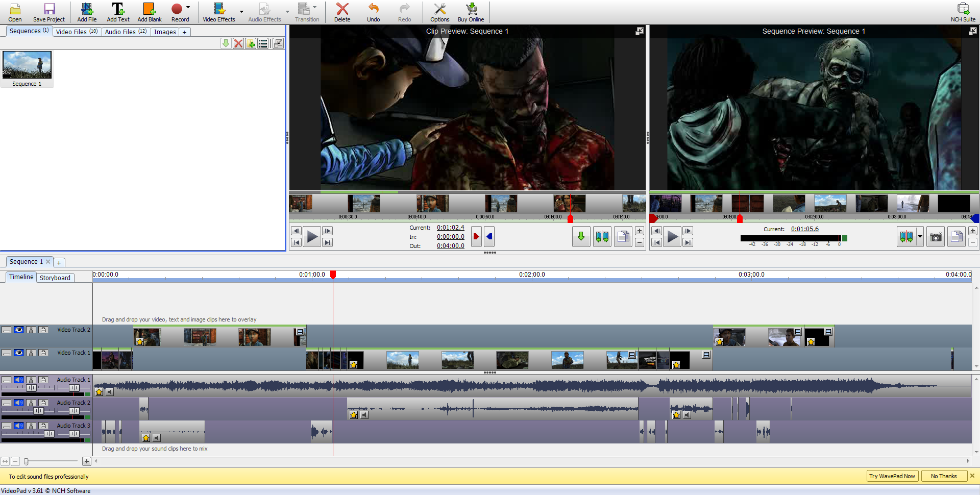This screenshot has height=495, width=980.
Task: Pop out the Clip Preview window
Action: coord(640,31)
